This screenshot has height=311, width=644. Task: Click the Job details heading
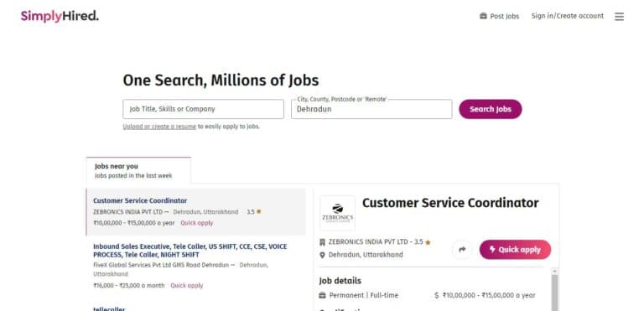coord(340,281)
